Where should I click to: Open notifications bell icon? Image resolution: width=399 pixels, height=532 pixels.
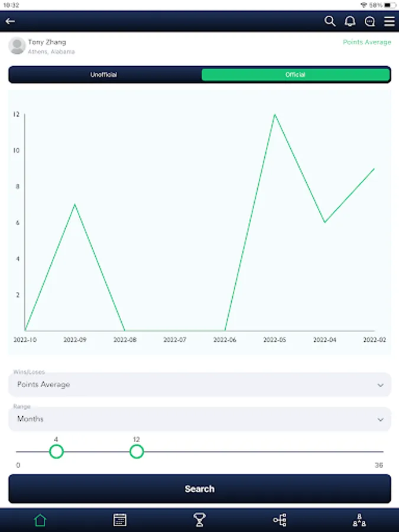pos(350,21)
